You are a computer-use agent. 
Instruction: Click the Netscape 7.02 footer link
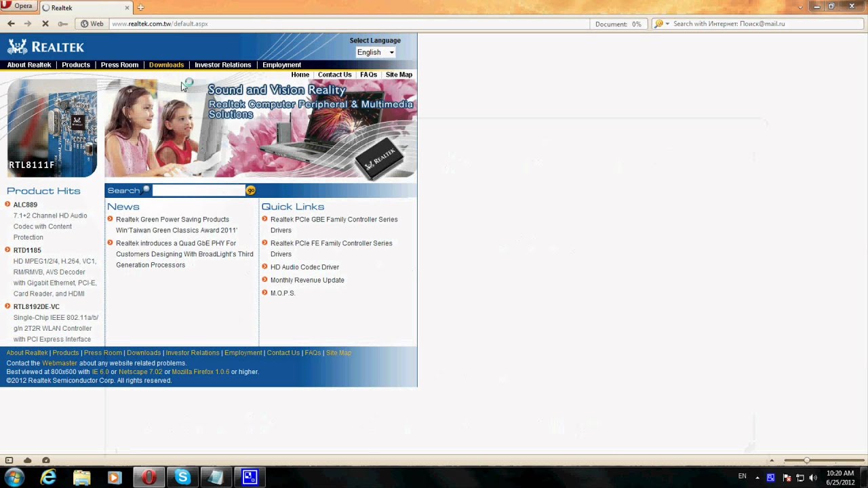tap(140, 372)
